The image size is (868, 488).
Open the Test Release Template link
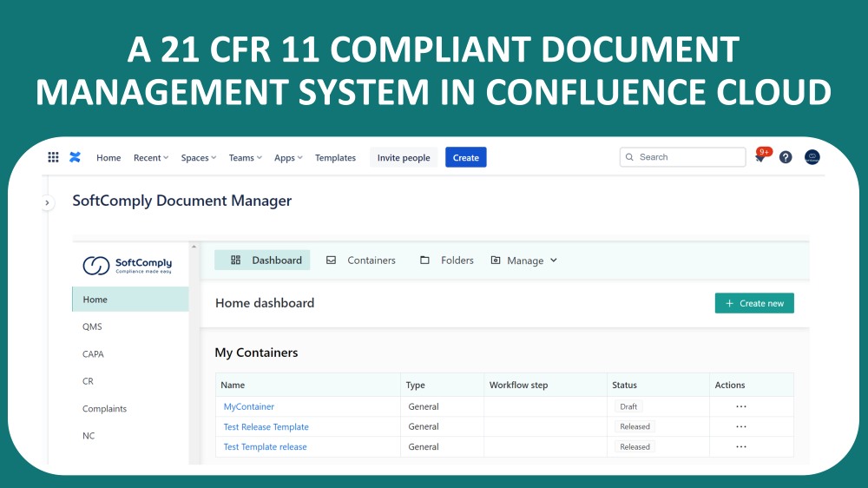pyautogui.click(x=266, y=426)
